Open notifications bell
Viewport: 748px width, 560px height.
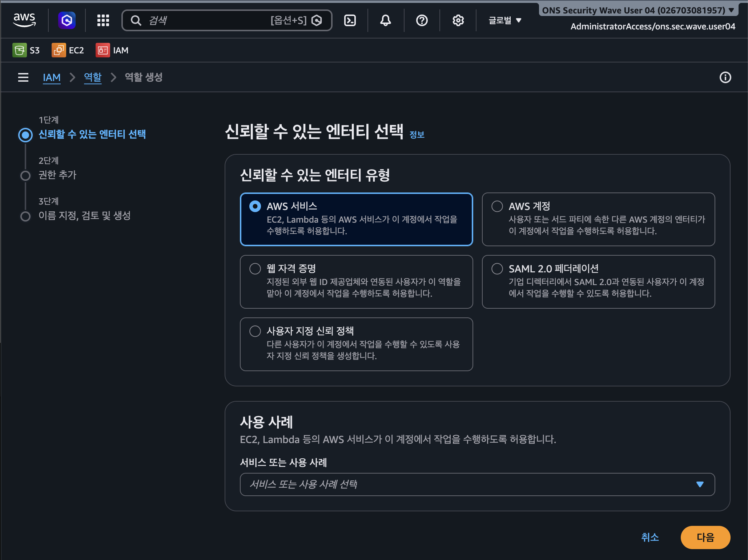click(386, 20)
